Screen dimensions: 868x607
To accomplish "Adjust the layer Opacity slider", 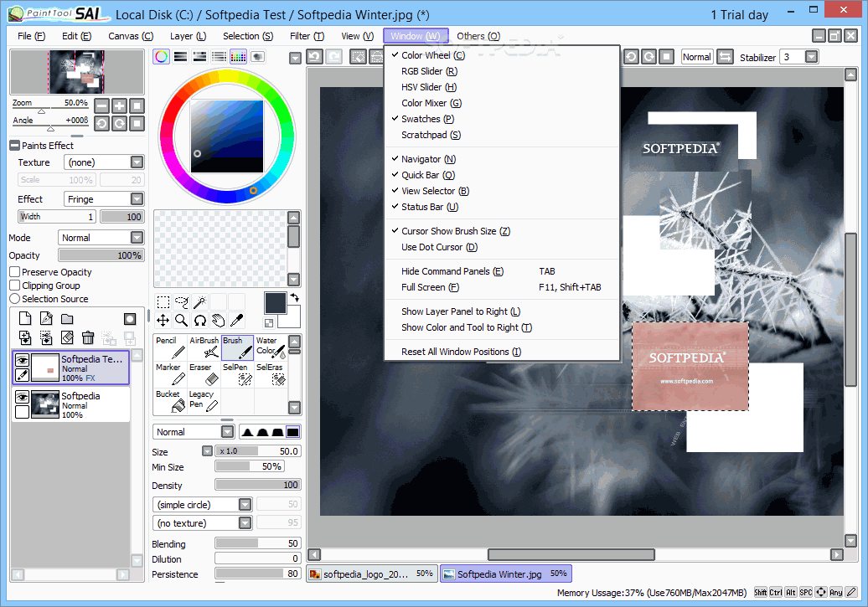I will coord(101,255).
